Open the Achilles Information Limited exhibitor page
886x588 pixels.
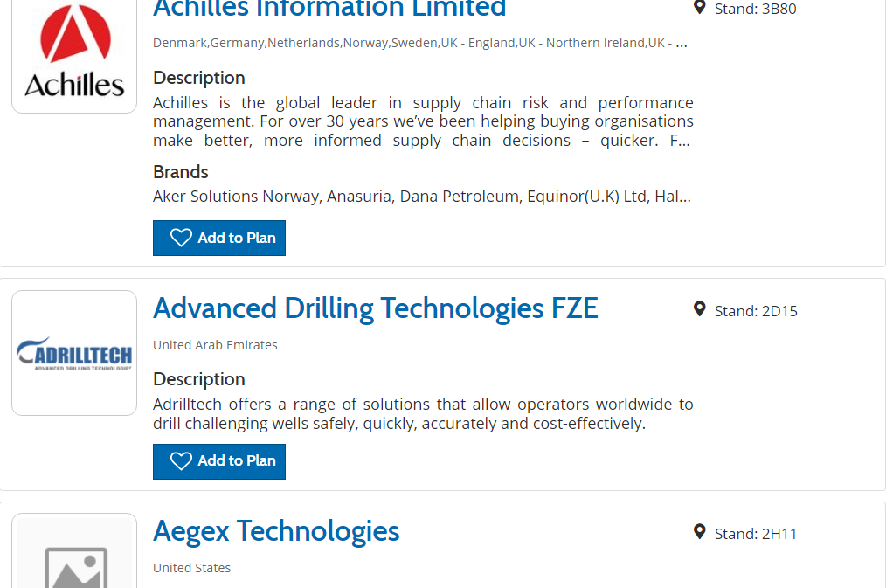pyautogui.click(x=329, y=9)
